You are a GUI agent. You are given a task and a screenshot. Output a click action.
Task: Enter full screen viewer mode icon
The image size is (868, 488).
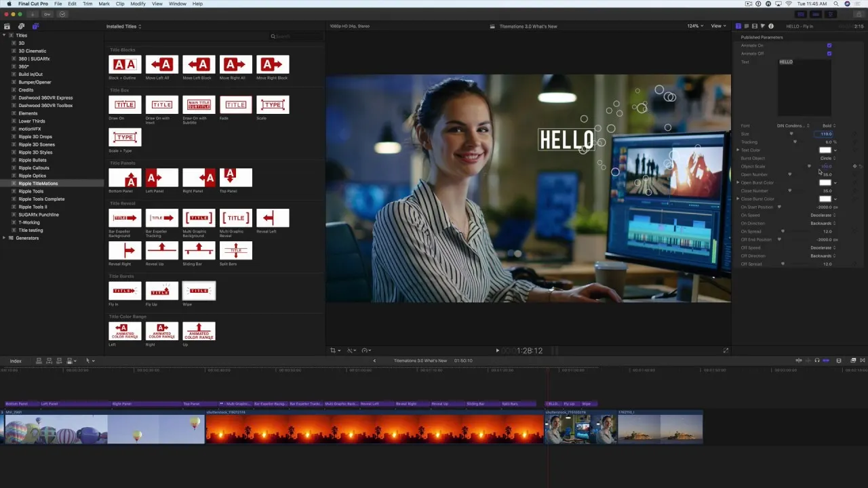[726, 350]
